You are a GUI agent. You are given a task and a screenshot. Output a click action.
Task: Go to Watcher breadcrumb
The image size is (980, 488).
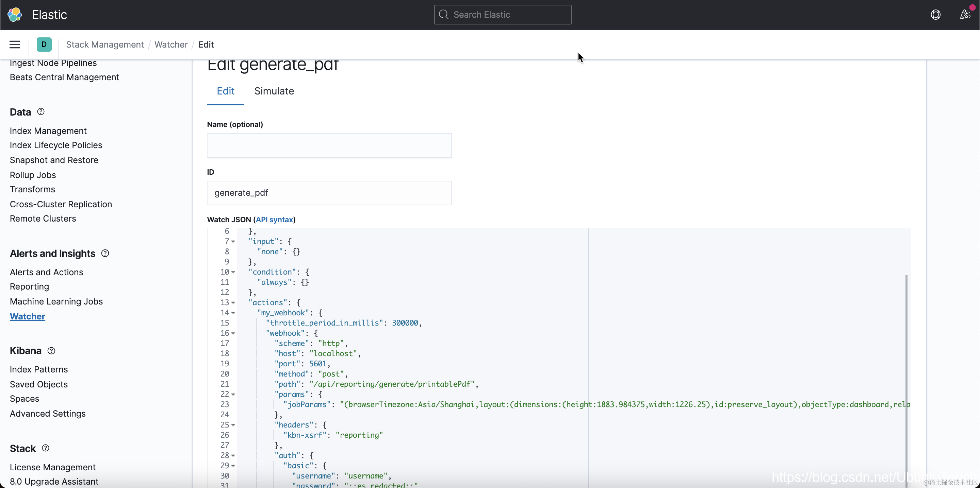pyautogui.click(x=171, y=45)
